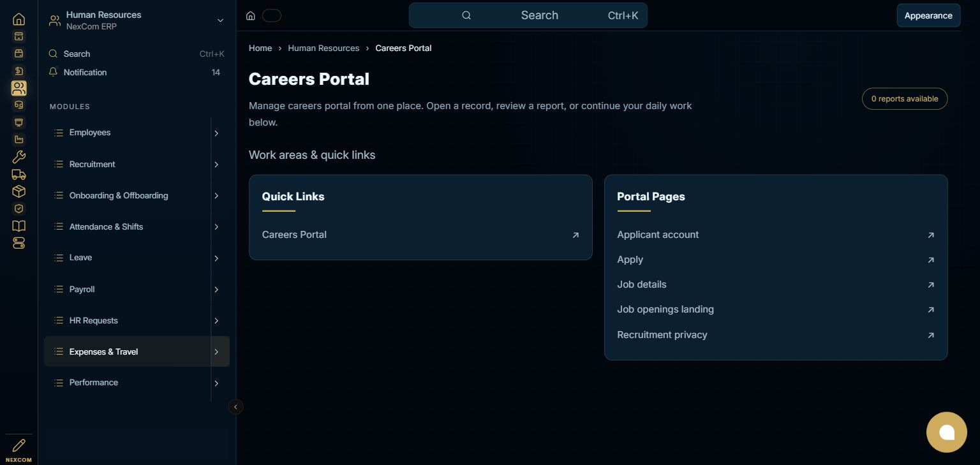Click the archive box icon in the rail
Viewport: 980px width, 465px height.
[x=19, y=36]
